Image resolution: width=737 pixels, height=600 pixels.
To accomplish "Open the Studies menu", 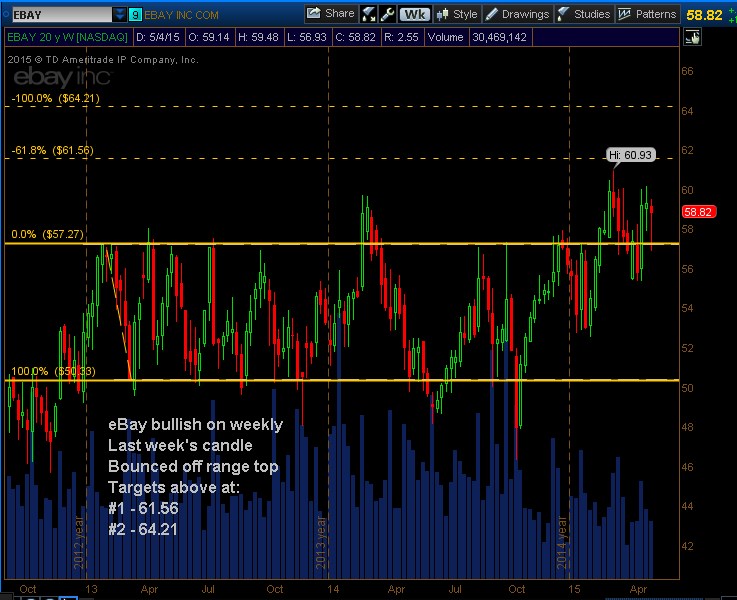I will [x=584, y=14].
